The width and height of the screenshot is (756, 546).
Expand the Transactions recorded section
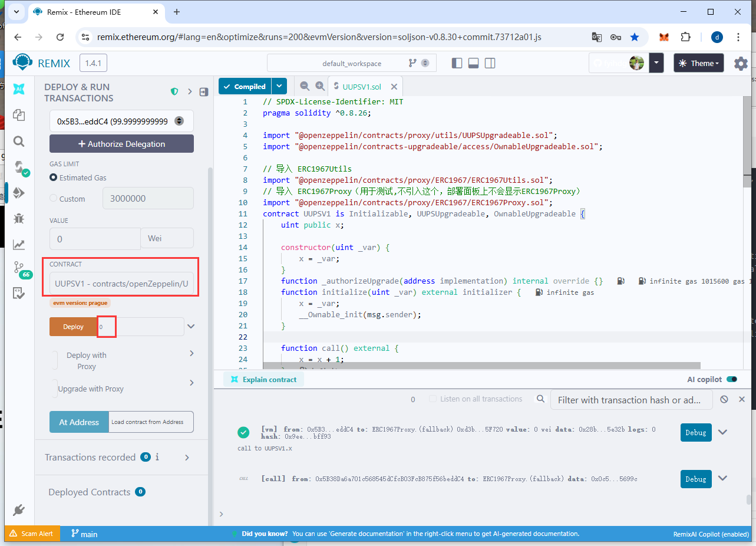[x=187, y=458]
